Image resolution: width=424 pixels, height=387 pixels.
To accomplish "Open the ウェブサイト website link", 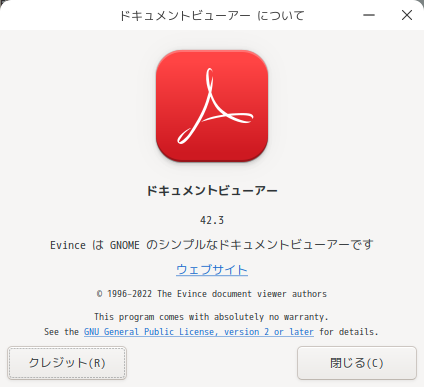I will click(x=212, y=269).
